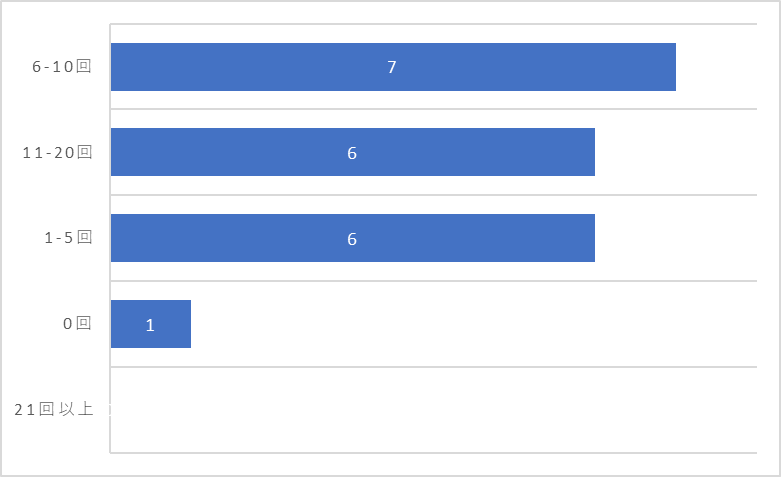Image resolution: width=781 pixels, height=477 pixels.
Task: Click the data label 7
Action: (x=392, y=67)
